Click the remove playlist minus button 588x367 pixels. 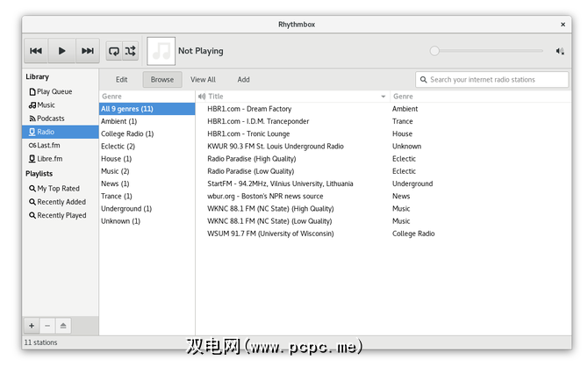(47, 326)
